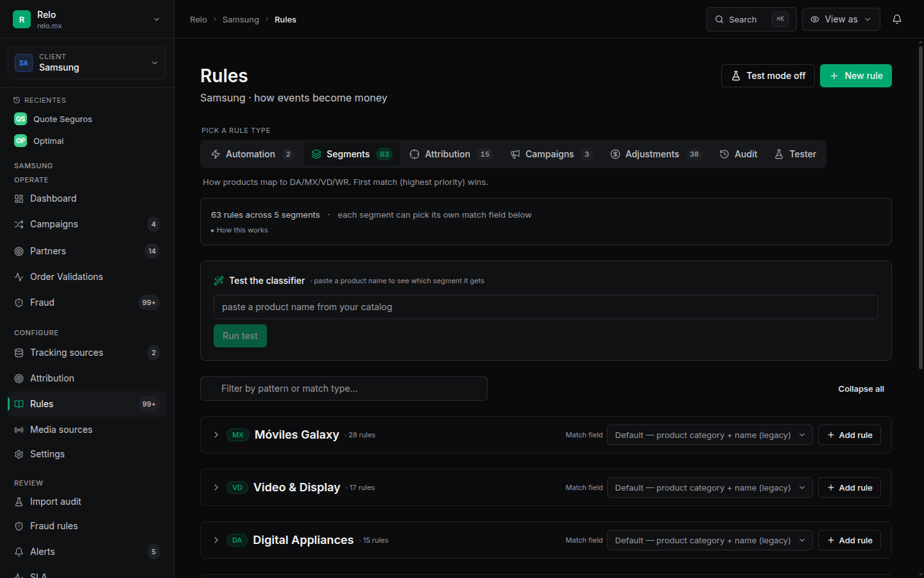
Task: Toggle Test mode off button
Action: [x=768, y=76]
